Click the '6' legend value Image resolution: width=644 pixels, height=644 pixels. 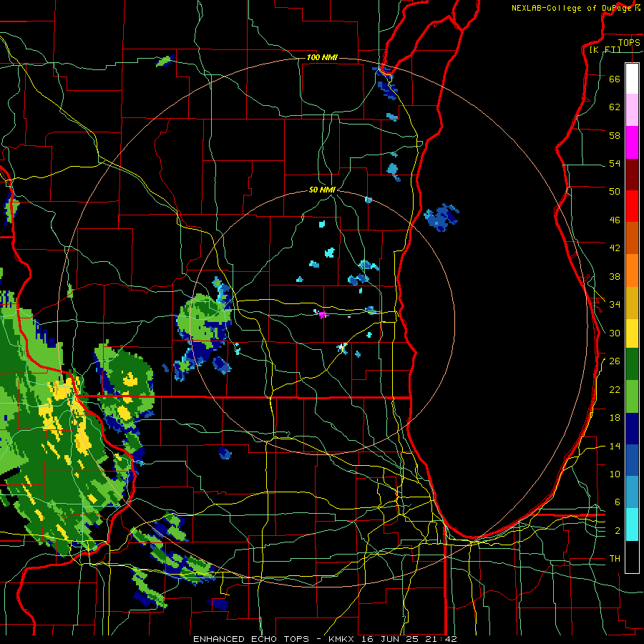(x=618, y=502)
